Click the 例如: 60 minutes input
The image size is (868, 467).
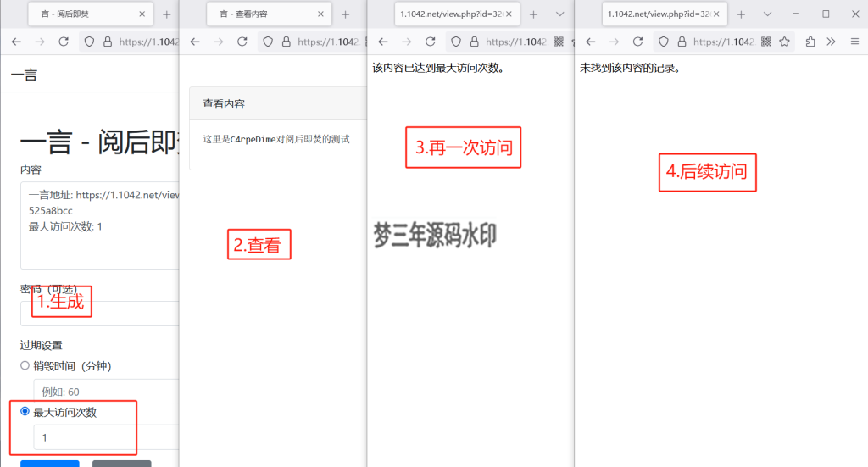pos(106,392)
